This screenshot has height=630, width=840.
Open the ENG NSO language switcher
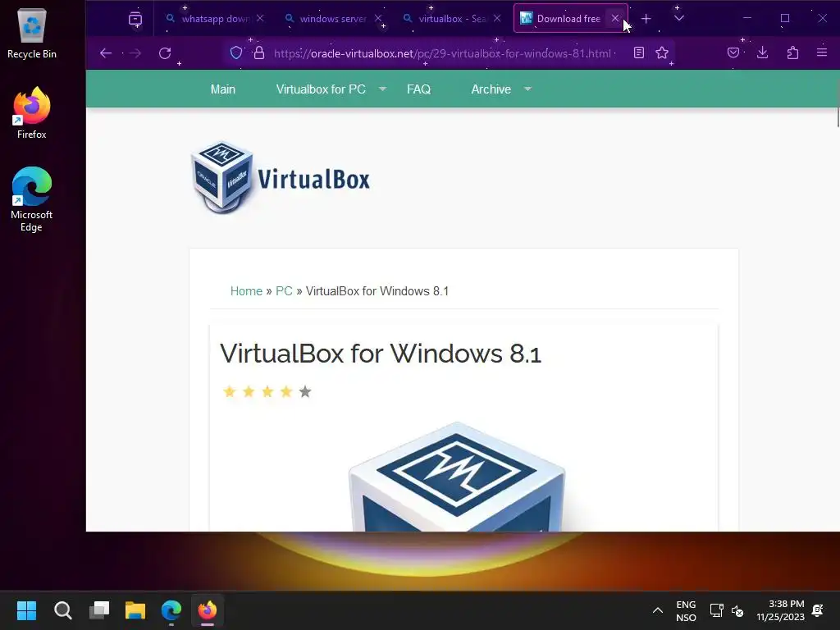[686, 610]
